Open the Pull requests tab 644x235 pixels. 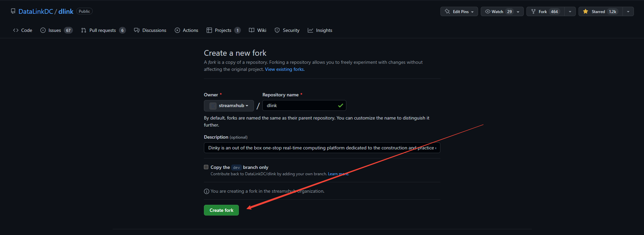click(x=103, y=30)
